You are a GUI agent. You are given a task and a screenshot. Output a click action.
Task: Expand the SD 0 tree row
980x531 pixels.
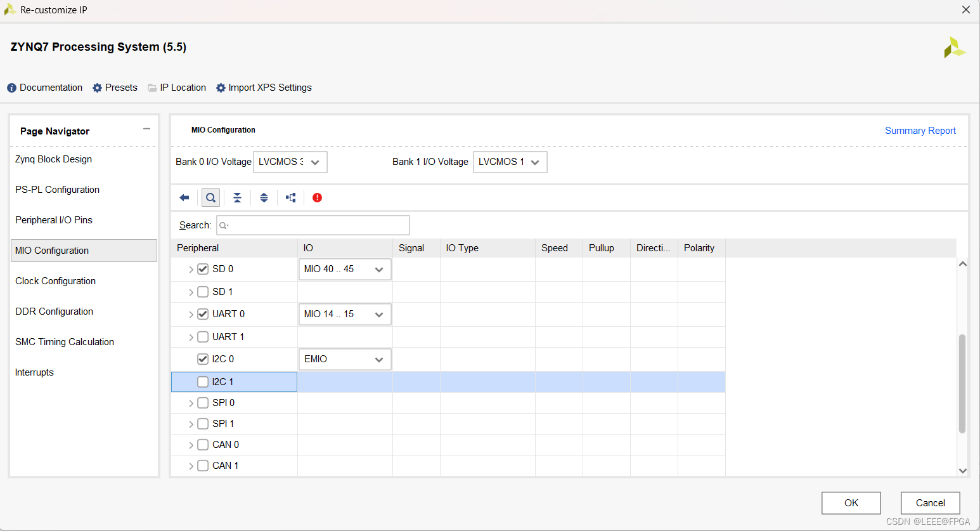click(x=191, y=270)
